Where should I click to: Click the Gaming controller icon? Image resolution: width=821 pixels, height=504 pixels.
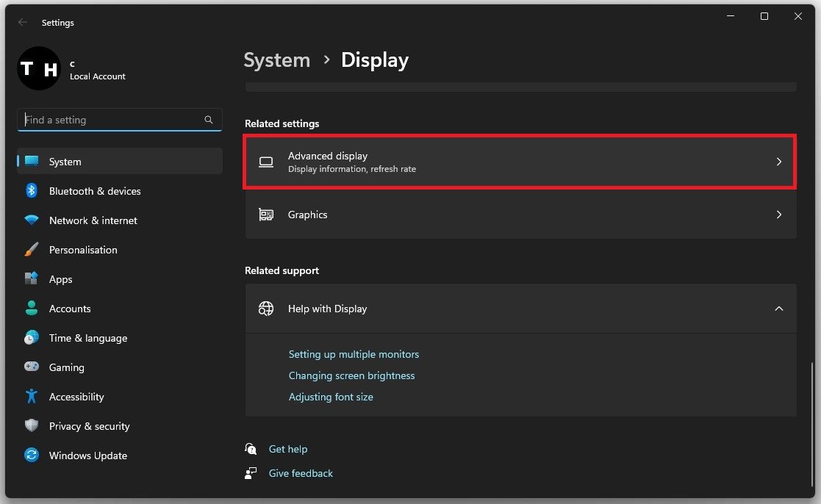(x=32, y=367)
